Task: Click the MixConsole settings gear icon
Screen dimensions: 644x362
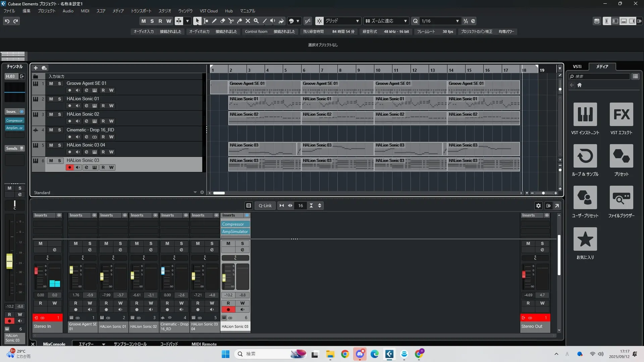Action: [538, 206]
